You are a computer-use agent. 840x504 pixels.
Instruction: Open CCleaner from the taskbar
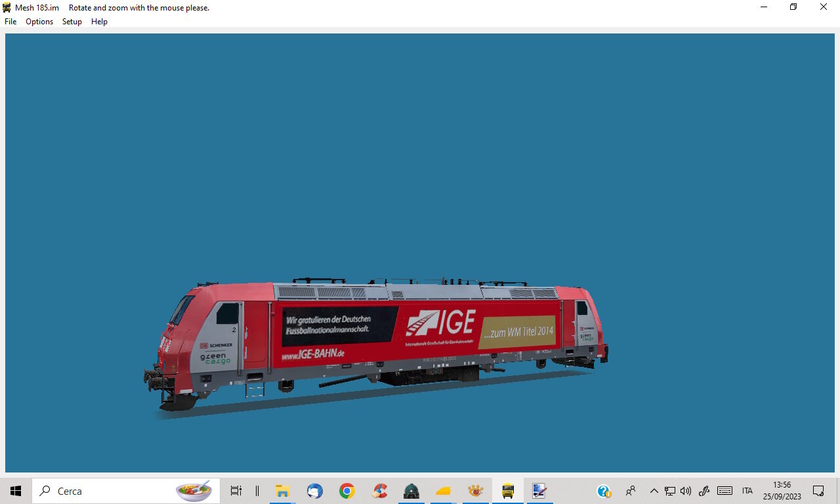tap(379, 491)
